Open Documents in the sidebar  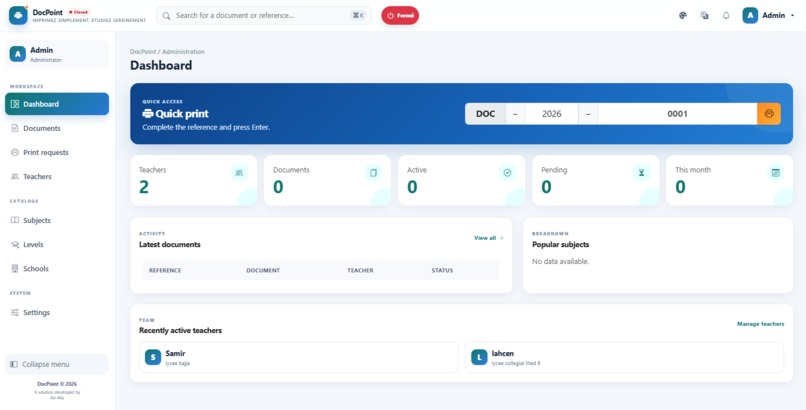pos(57,128)
